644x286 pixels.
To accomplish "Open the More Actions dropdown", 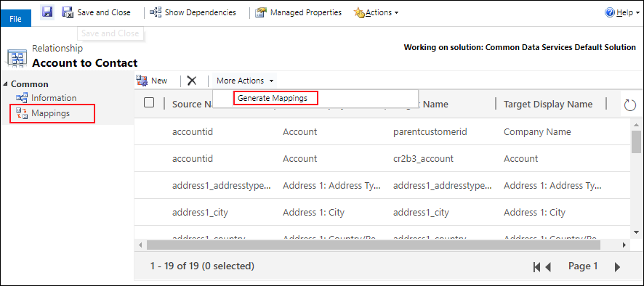I will (245, 81).
